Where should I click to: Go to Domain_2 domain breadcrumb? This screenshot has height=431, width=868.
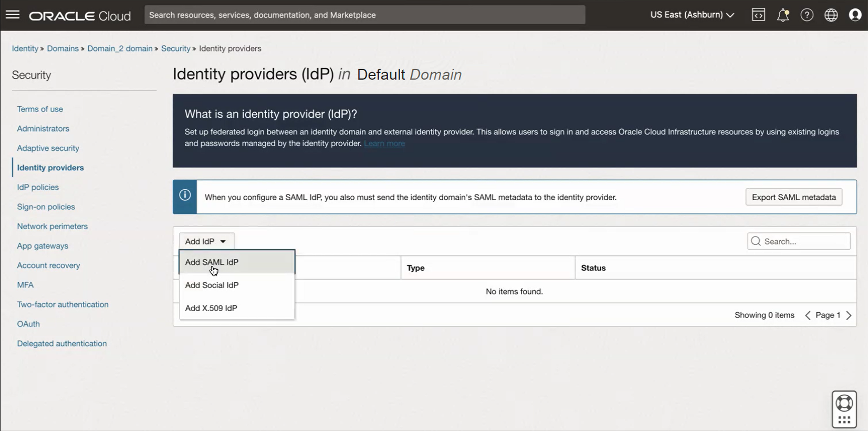[x=120, y=48]
